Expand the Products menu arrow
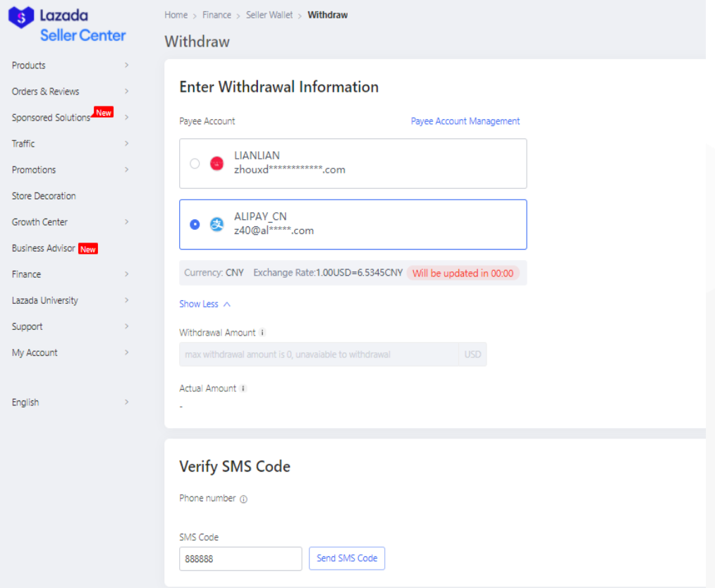The image size is (715, 588). tap(127, 65)
